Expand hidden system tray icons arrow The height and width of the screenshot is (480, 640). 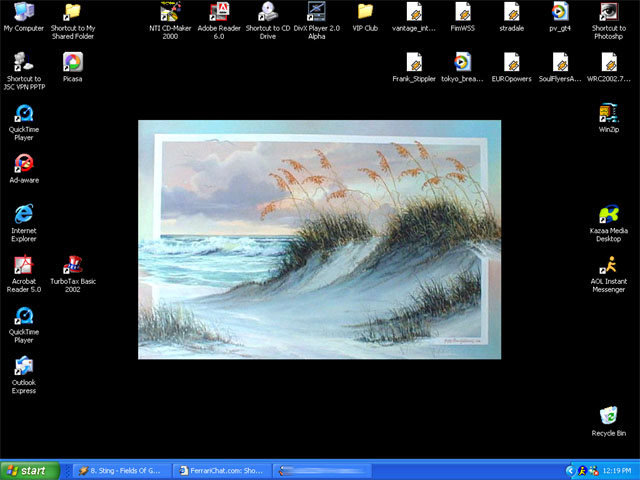coord(570,471)
